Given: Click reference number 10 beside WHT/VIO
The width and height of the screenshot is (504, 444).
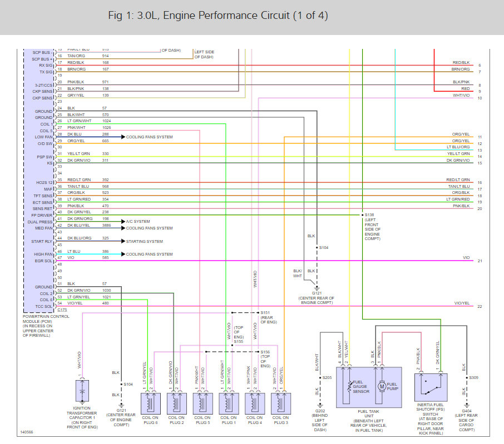Looking at the screenshot, I should pyautogui.click(x=480, y=98).
